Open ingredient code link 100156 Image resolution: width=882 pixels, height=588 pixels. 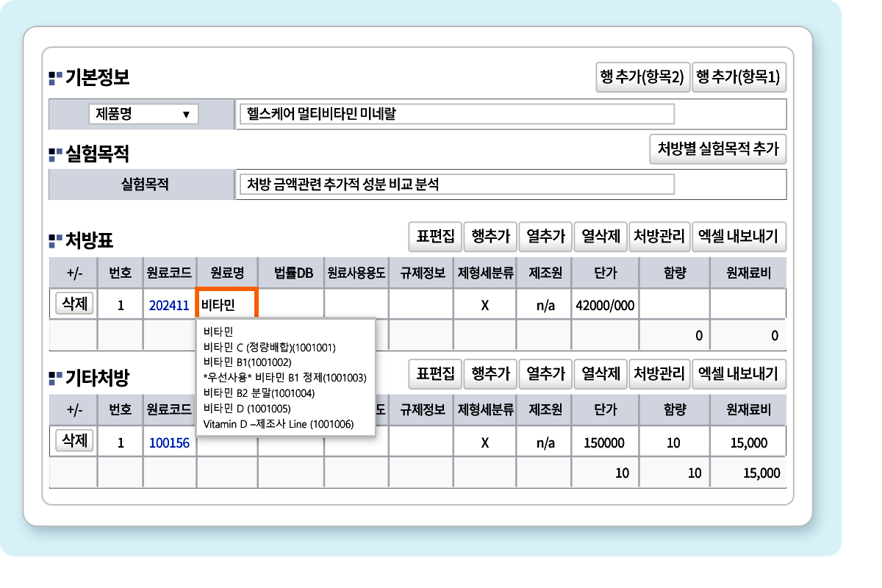point(169,442)
